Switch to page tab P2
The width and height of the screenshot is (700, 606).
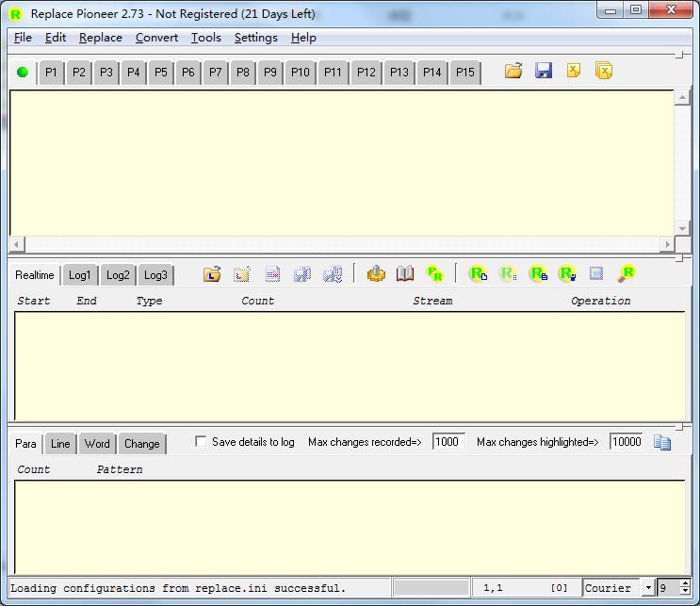(x=78, y=73)
